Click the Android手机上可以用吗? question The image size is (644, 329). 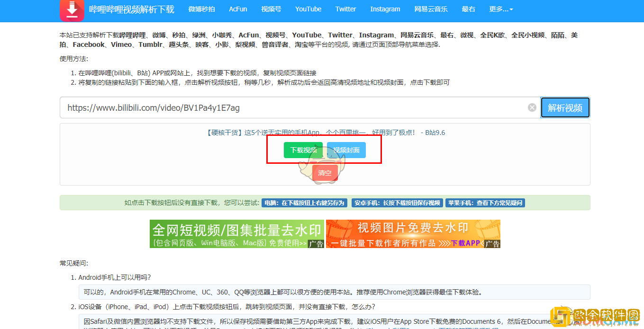115,277
